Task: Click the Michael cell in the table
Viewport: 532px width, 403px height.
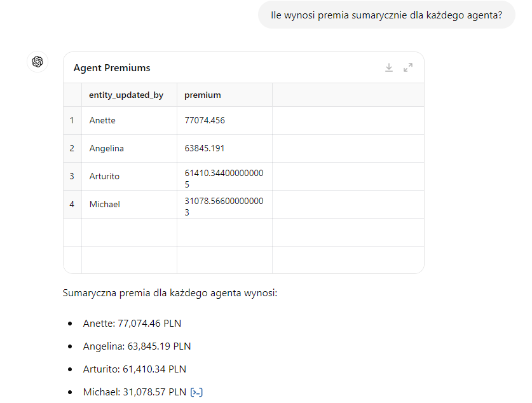Action: tap(105, 204)
